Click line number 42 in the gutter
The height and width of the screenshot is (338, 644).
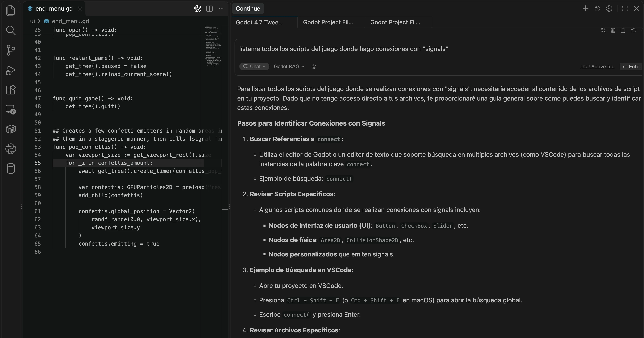click(38, 58)
